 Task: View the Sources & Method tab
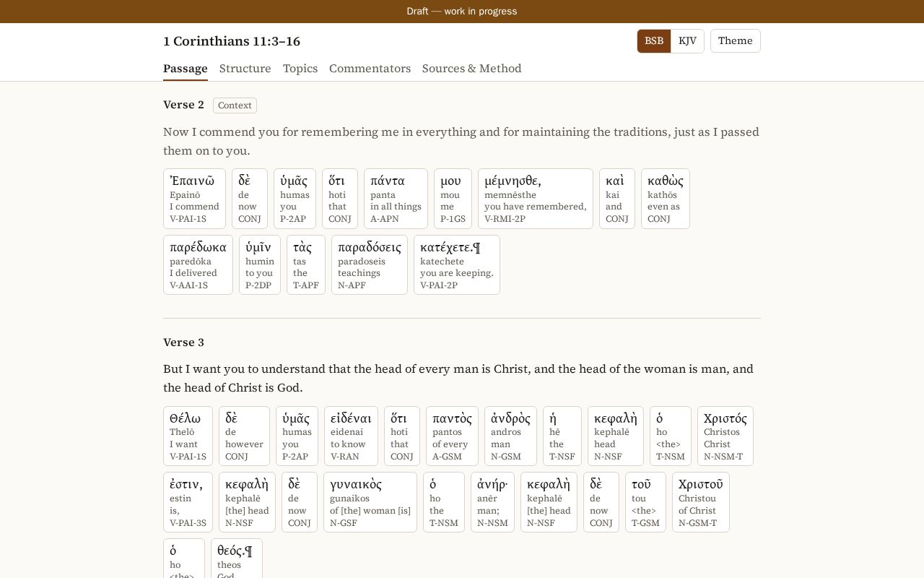[x=472, y=69]
